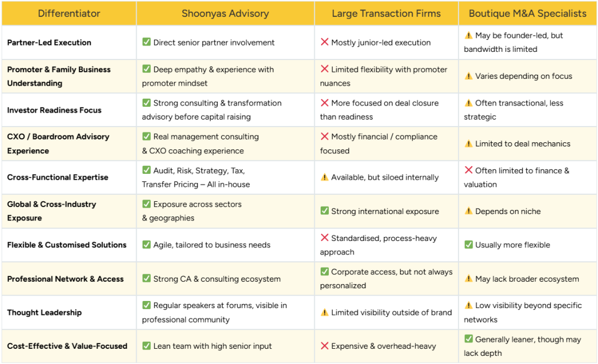Click the green check by Usually more flexible
The image size is (598, 364).
pyautogui.click(x=468, y=244)
